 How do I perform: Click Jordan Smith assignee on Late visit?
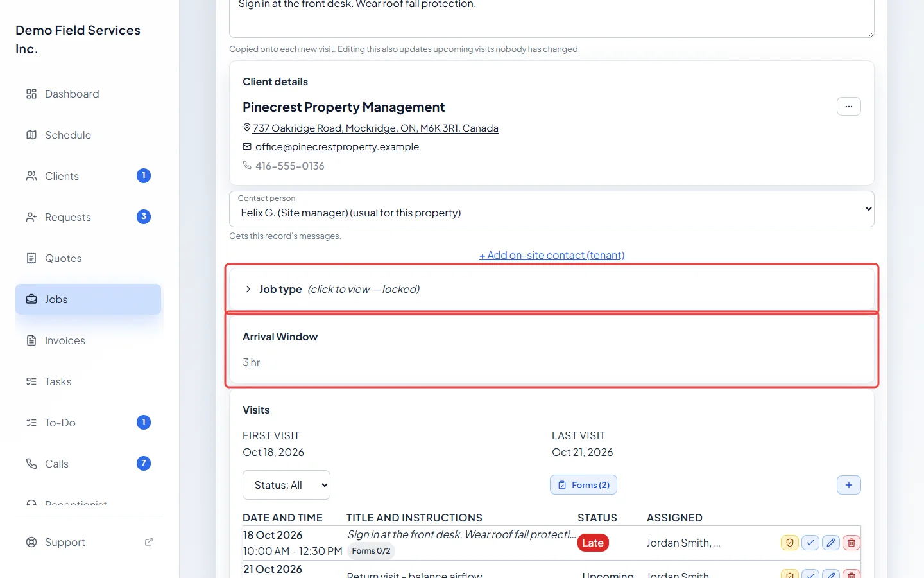[x=683, y=543]
